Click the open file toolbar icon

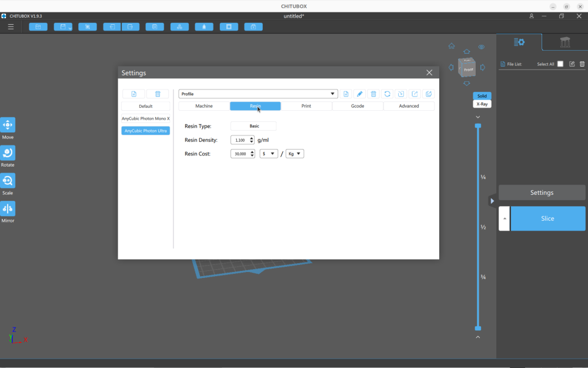pos(38,26)
